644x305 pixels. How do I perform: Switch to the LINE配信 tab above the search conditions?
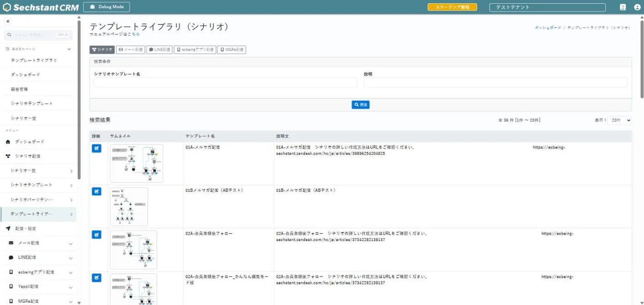(160, 50)
